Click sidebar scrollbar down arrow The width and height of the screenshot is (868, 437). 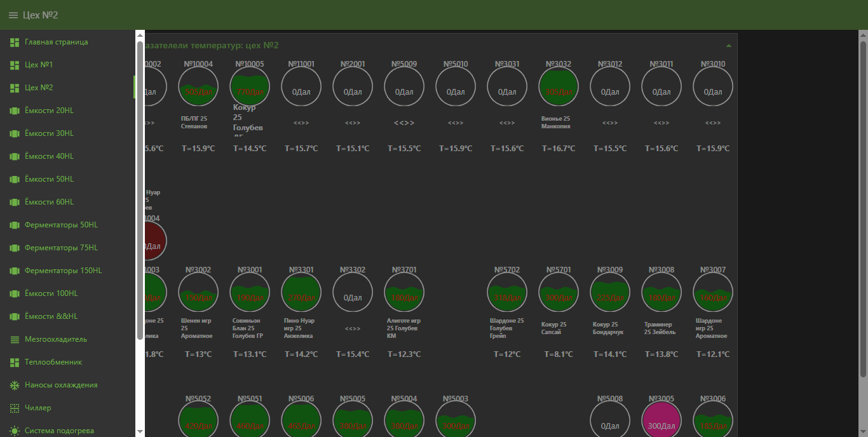click(x=140, y=431)
